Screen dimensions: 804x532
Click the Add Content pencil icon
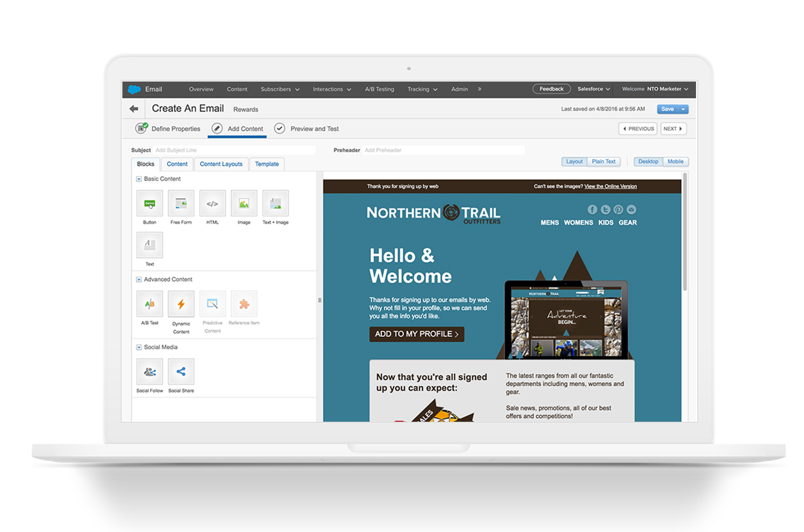[217, 129]
